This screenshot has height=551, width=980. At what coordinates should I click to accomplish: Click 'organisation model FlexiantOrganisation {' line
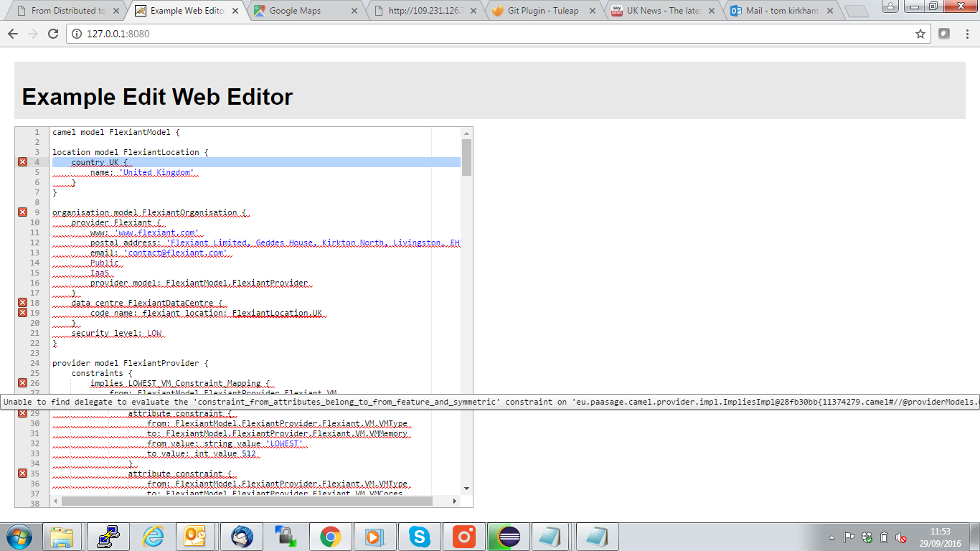click(x=149, y=212)
